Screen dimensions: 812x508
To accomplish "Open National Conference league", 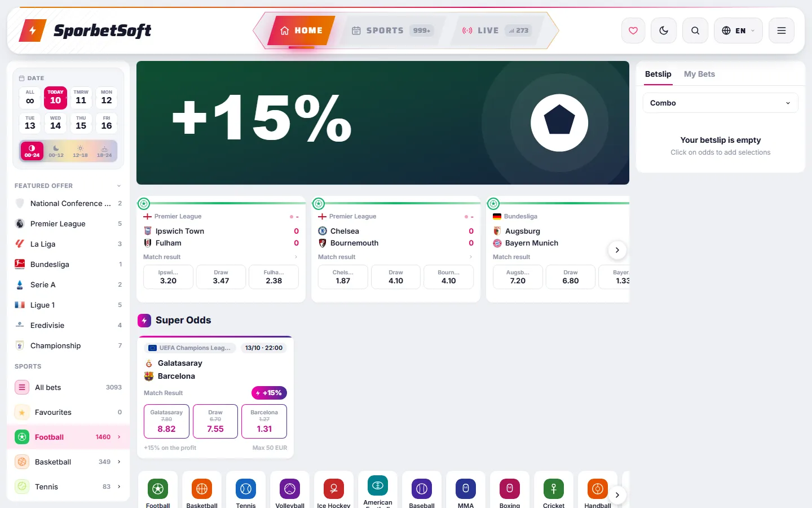I will pyautogui.click(x=68, y=203).
